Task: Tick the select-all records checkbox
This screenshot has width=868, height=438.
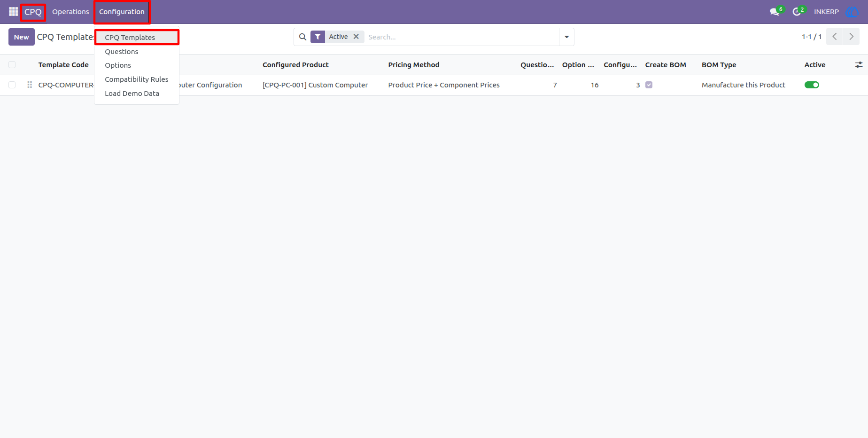Action: pyautogui.click(x=12, y=65)
